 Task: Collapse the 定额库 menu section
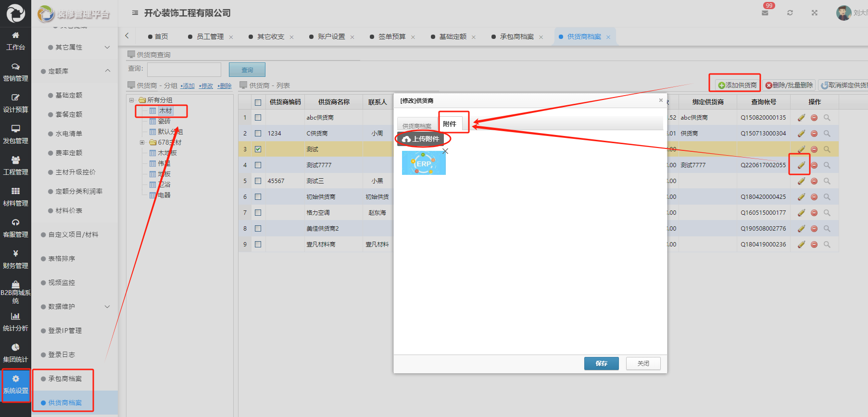point(107,71)
